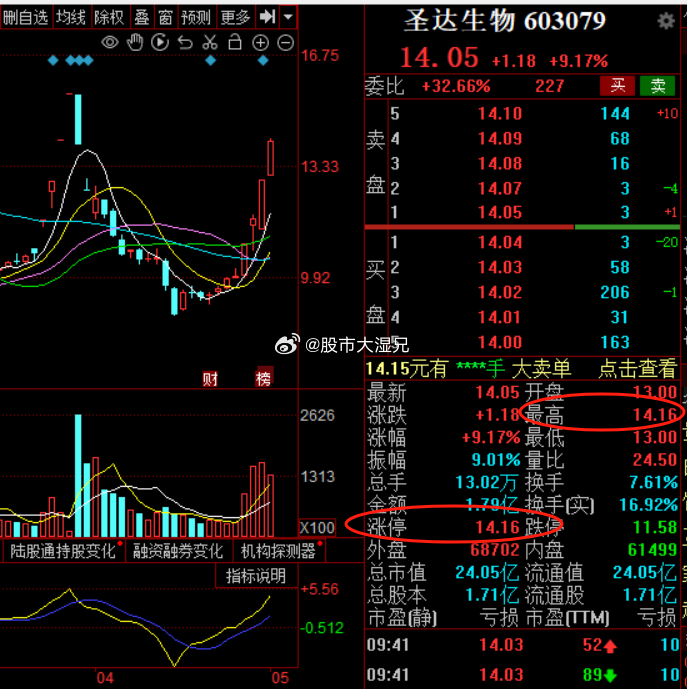The width and height of the screenshot is (687, 689).
Task: Switch to 陆股通持股变化 tab
Action: [61, 550]
